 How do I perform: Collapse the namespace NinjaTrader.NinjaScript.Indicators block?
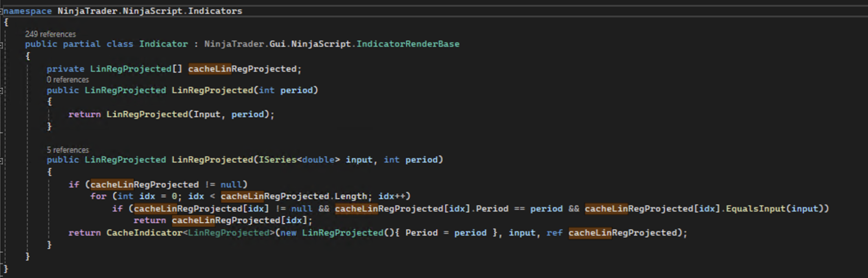click(x=1, y=11)
